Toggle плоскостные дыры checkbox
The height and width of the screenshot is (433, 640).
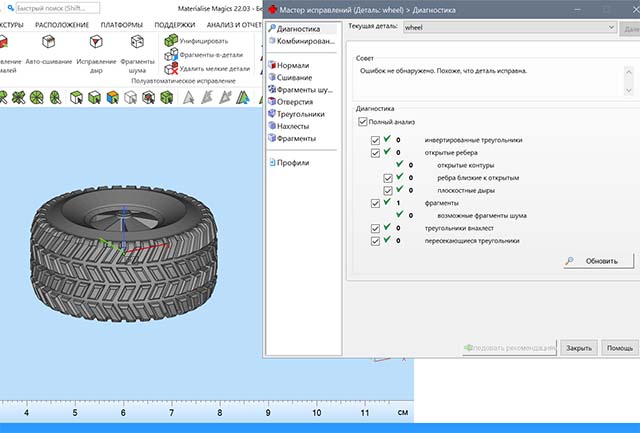click(x=389, y=190)
